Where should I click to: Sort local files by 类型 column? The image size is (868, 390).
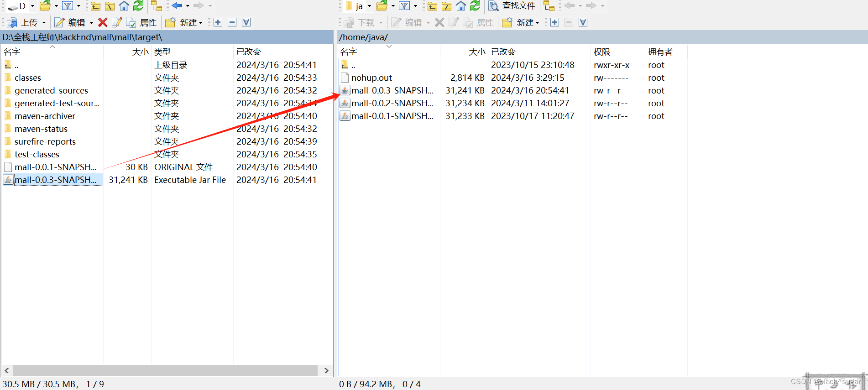(192, 52)
